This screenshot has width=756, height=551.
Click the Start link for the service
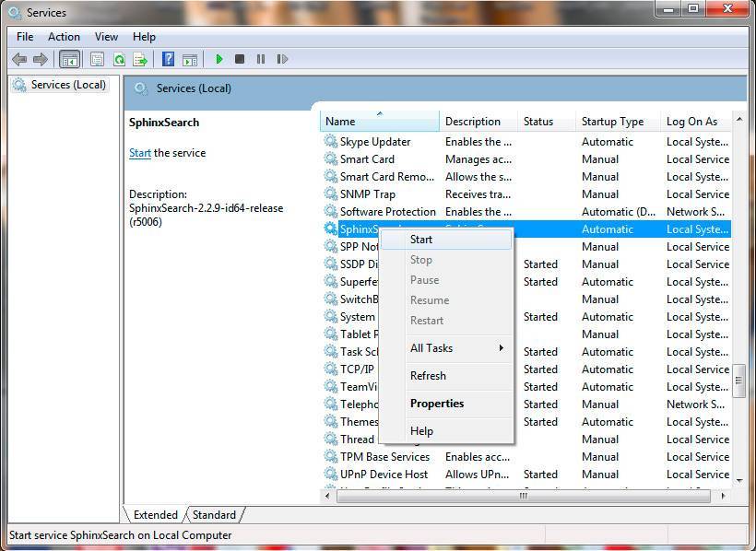click(140, 153)
